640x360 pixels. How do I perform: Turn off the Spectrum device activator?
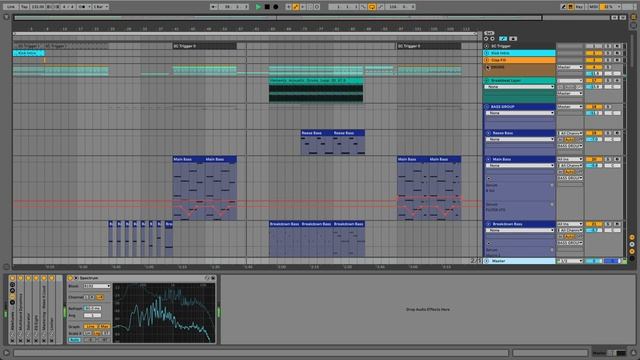pos(70,278)
